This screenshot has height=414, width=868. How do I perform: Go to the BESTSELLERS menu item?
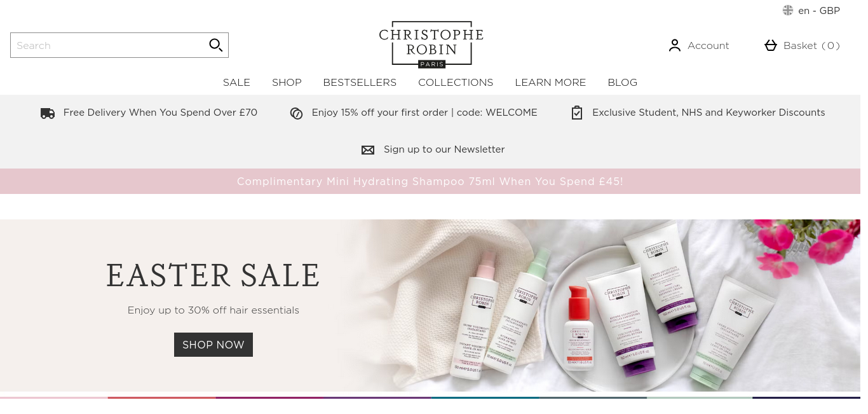pos(360,83)
